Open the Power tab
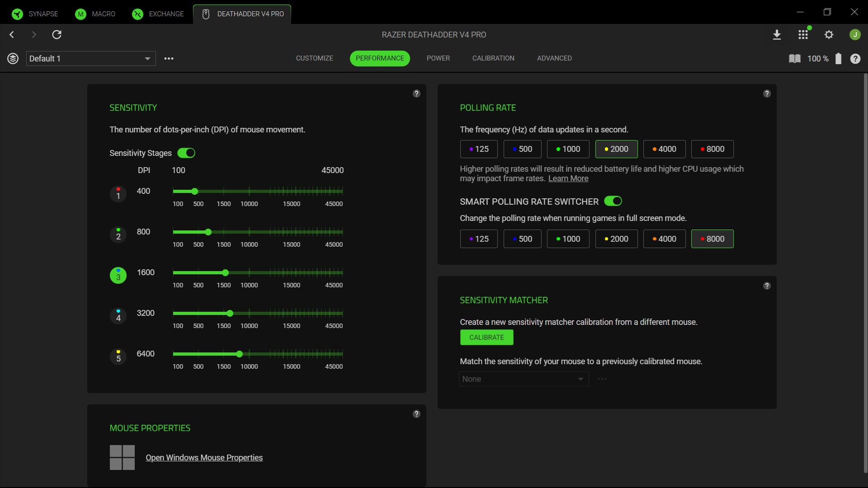This screenshot has width=868, height=488. (x=438, y=58)
